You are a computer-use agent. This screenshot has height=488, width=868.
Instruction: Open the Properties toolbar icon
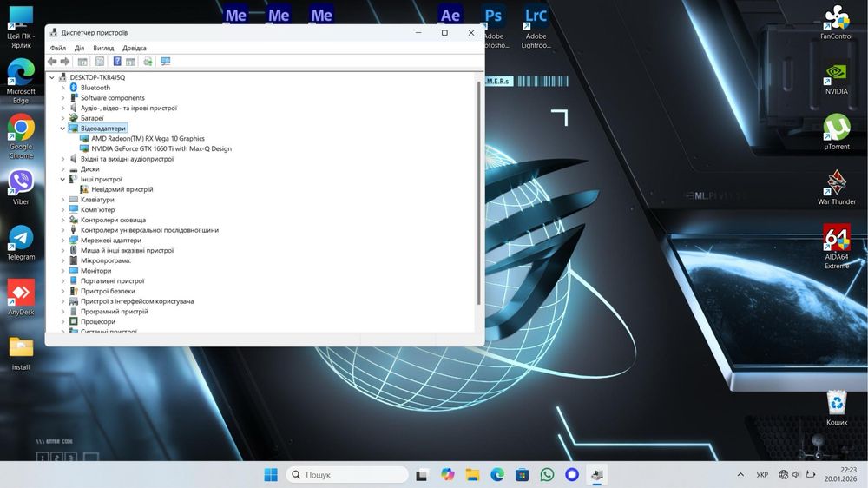(x=100, y=62)
